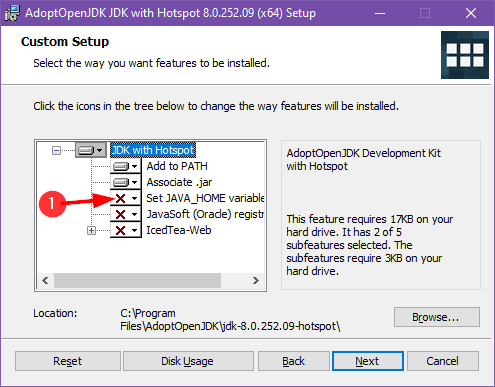
Task: Click the Associate .jar drive icon
Action: point(121,182)
